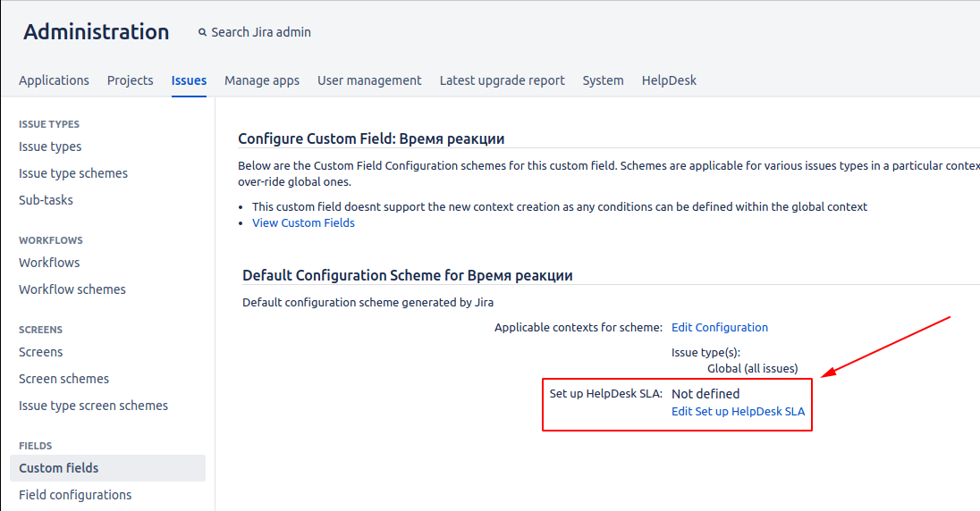Click the 'Not defined' SLA value
This screenshot has height=511, width=980.
[705, 394]
